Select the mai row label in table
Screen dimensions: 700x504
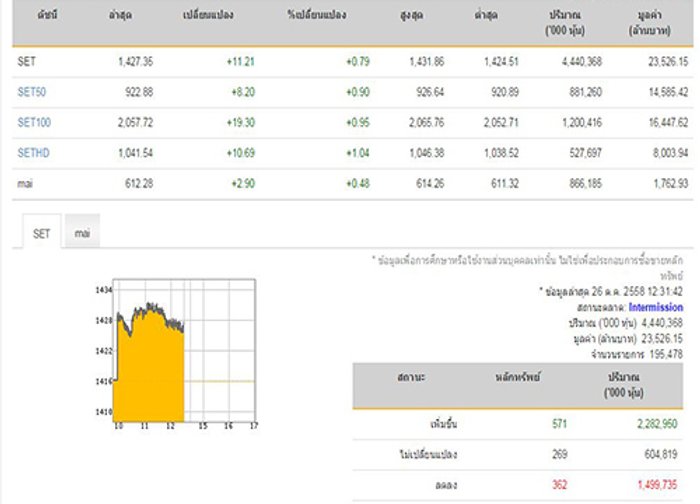25,183
